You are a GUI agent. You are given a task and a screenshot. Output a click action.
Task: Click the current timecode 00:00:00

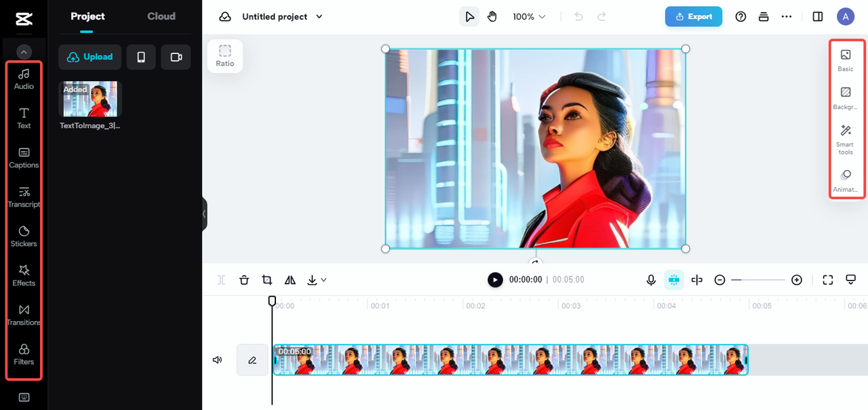pos(526,280)
